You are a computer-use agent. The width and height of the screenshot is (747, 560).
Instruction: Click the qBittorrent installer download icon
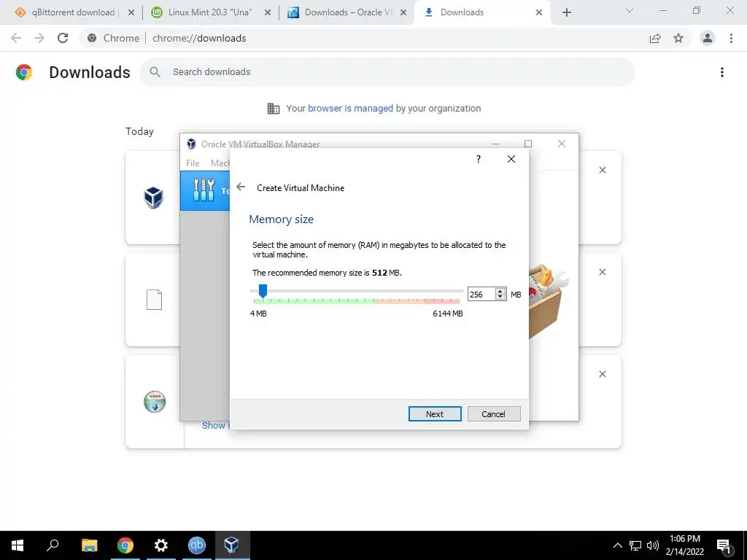coord(155,402)
